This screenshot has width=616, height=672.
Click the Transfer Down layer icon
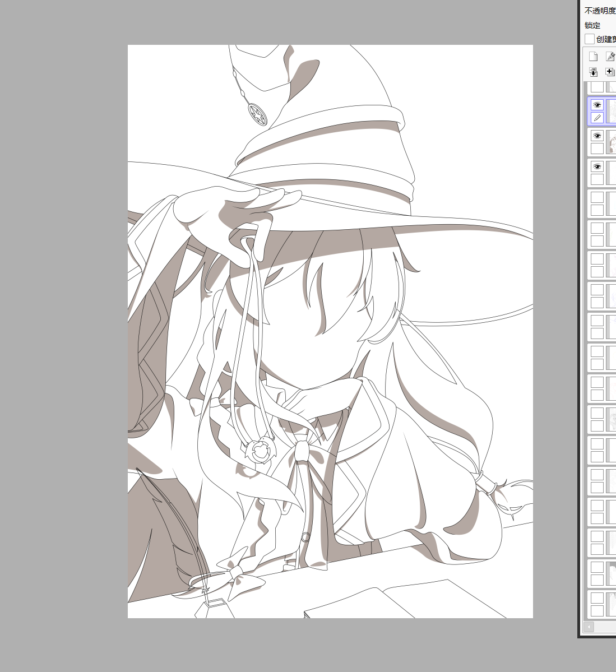[x=593, y=72]
